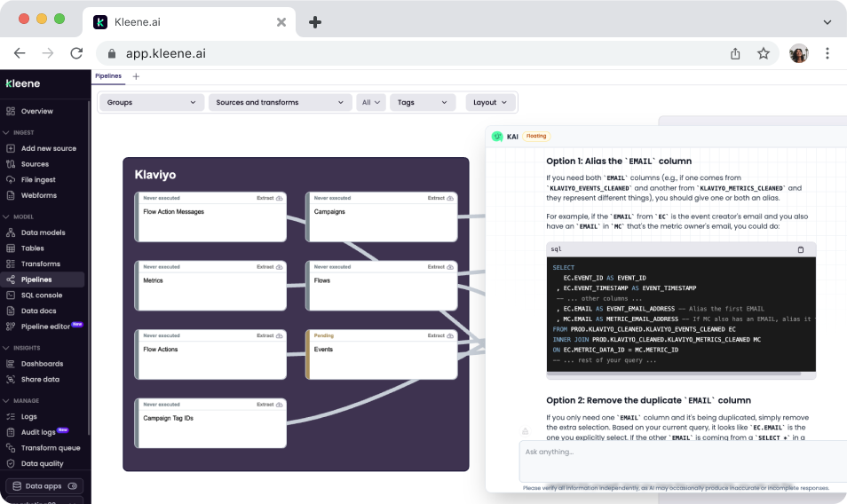Open Data models page
This screenshot has height=504, width=847.
pyautogui.click(x=43, y=232)
